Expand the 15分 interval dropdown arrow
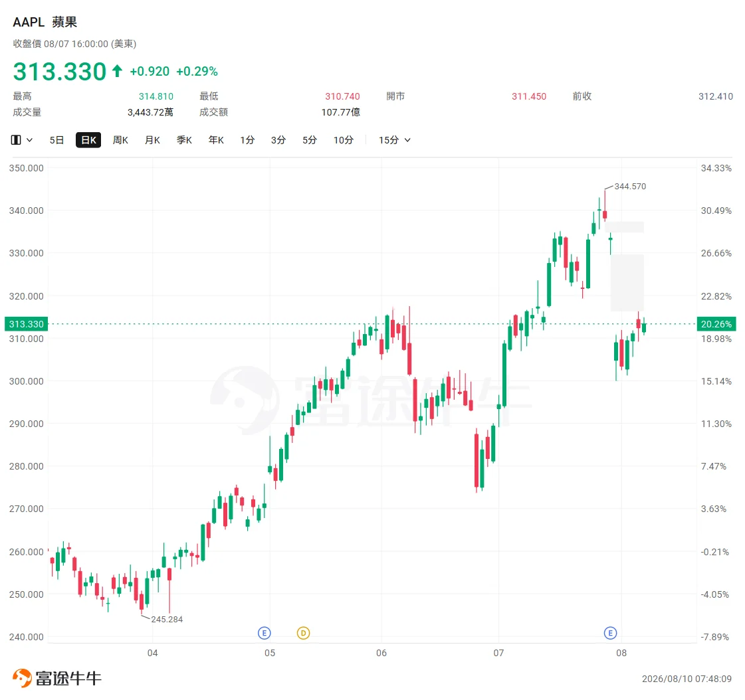 tap(407, 140)
